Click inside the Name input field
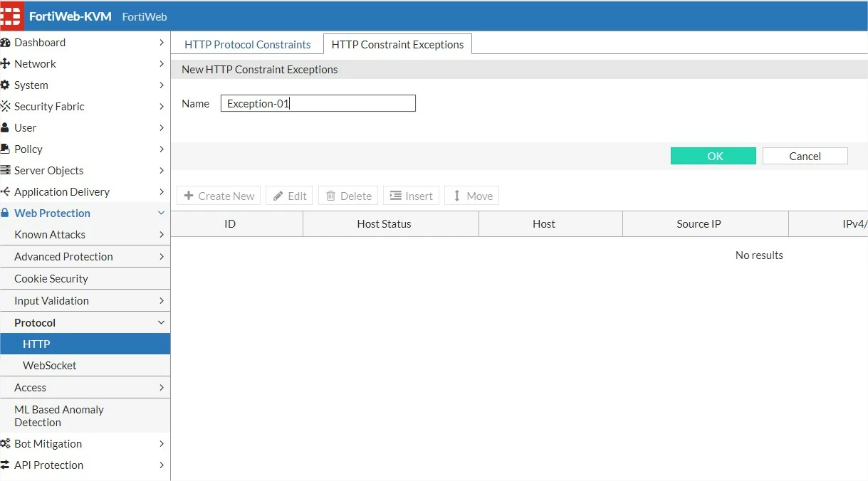Screen dimensions: 868x481 point(318,104)
